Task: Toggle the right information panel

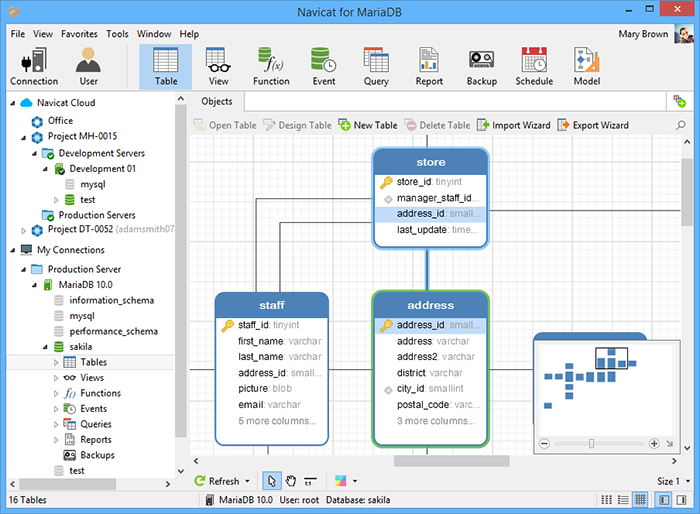Action: coord(681,500)
